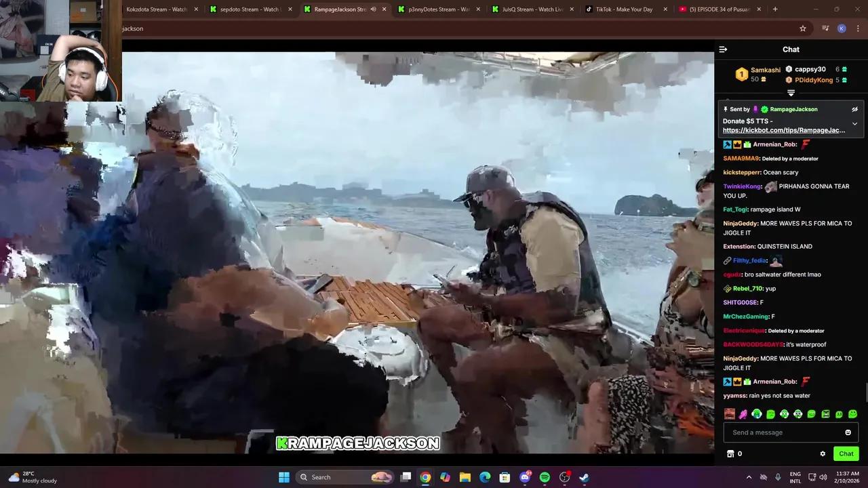Viewport: 868px width, 488px height.
Task: Insert the pink praying hands emote
Action: click(x=743, y=414)
